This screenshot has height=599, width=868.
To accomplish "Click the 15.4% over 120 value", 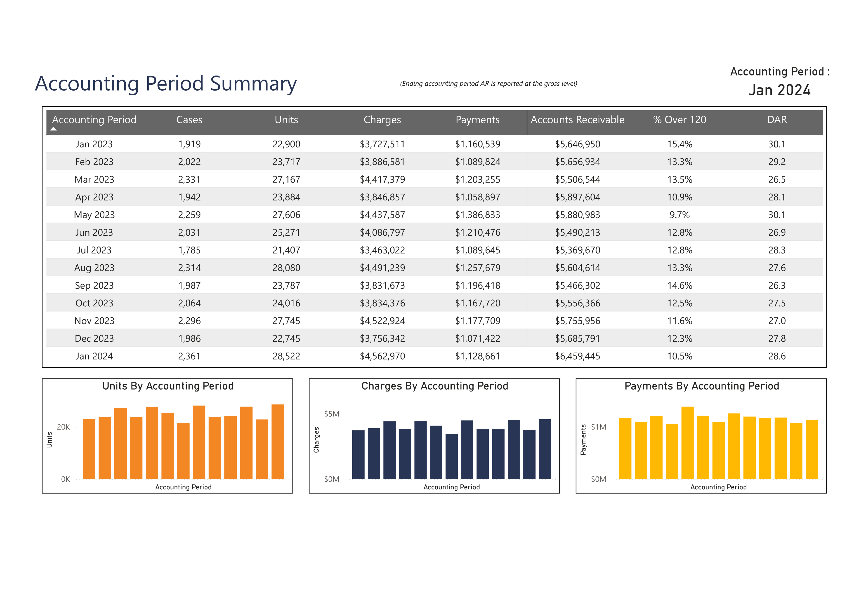I will pos(679,144).
